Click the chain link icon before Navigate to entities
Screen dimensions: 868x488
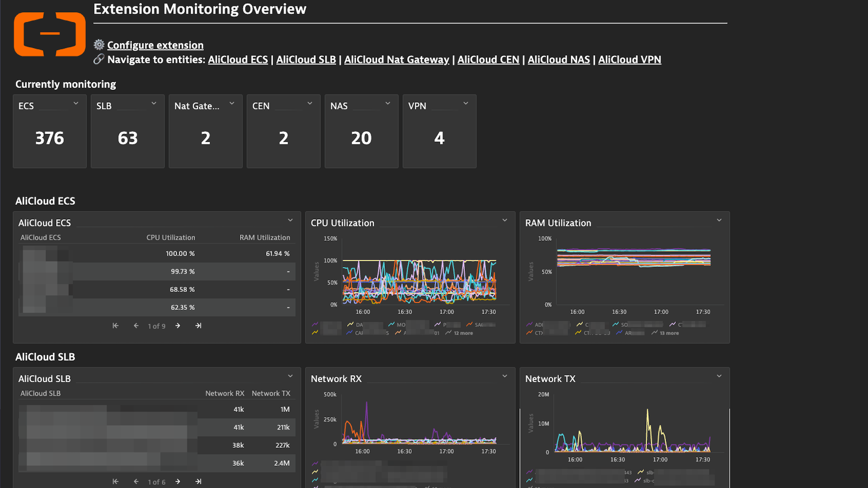(99, 59)
